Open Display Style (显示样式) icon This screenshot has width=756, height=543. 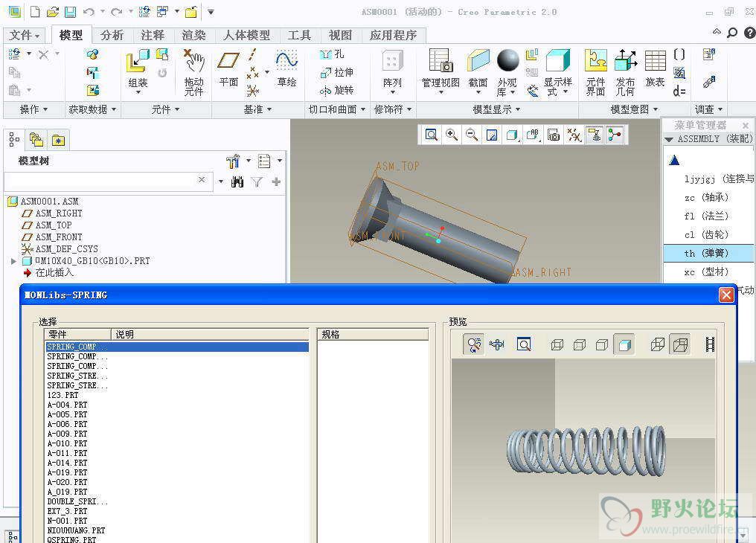coord(558,61)
